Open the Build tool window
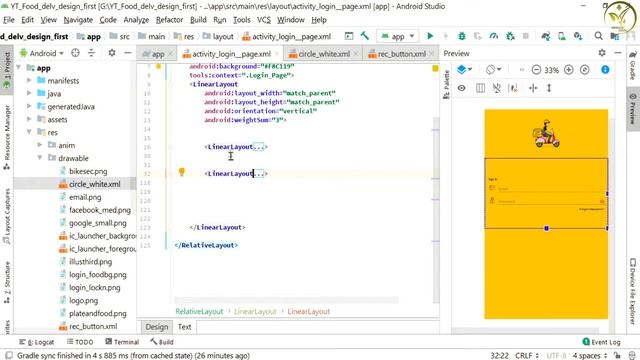Image resolution: width=640 pixels, height=360 pixels. pyautogui.click(x=162, y=342)
